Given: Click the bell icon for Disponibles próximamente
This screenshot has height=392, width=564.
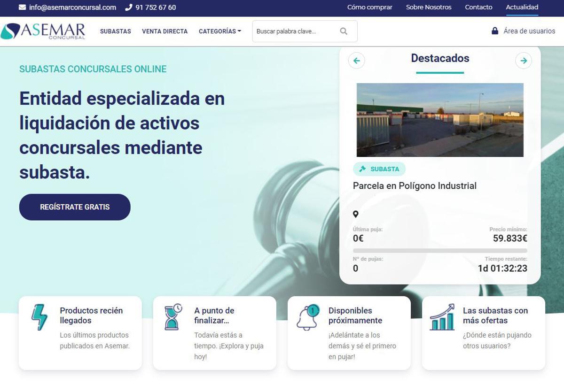Looking at the screenshot, I should pos(307,317).
